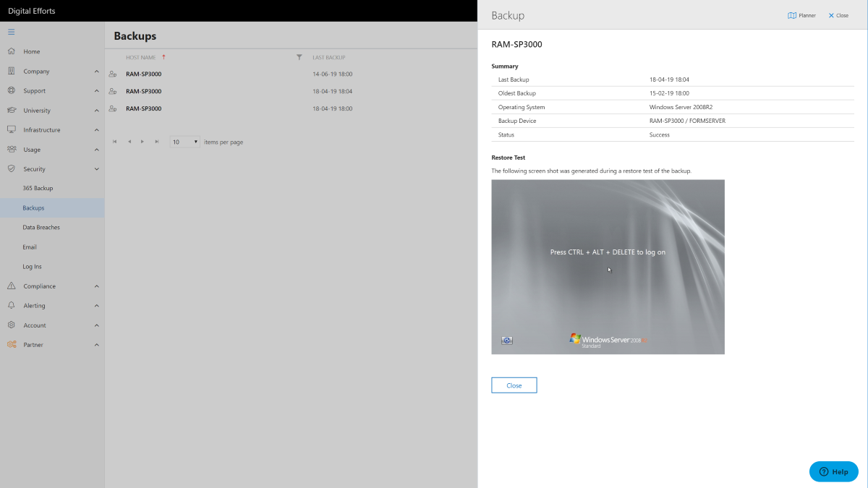The width and height of the screenshot is (868, 488).
Task: Click the Usage people icon
Action: 12,149
